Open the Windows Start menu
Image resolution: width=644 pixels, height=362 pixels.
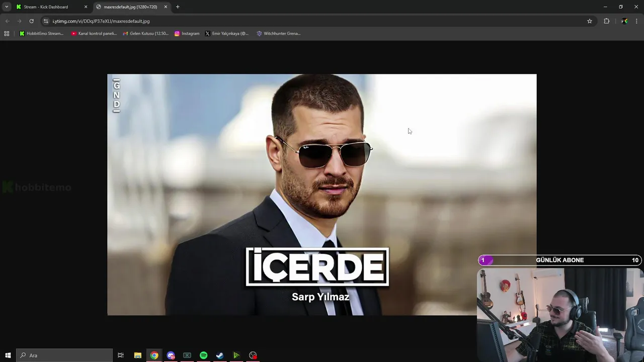click(8, 355)
